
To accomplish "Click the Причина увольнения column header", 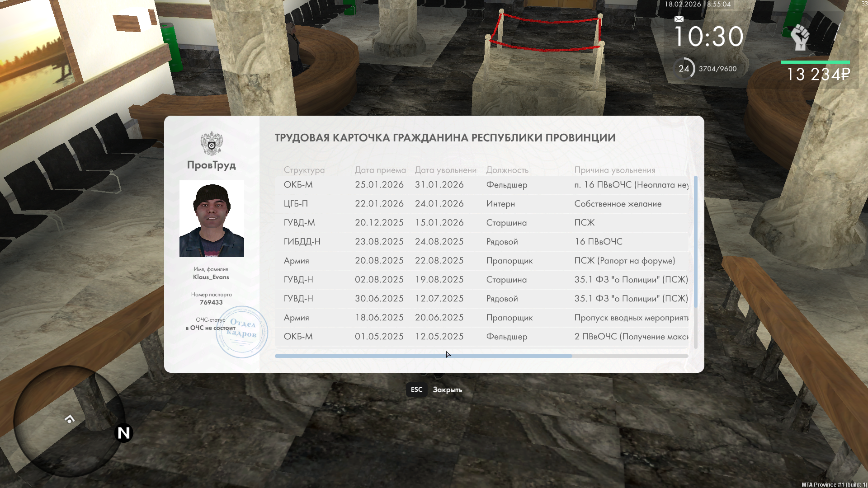I will tap(614, 170).
